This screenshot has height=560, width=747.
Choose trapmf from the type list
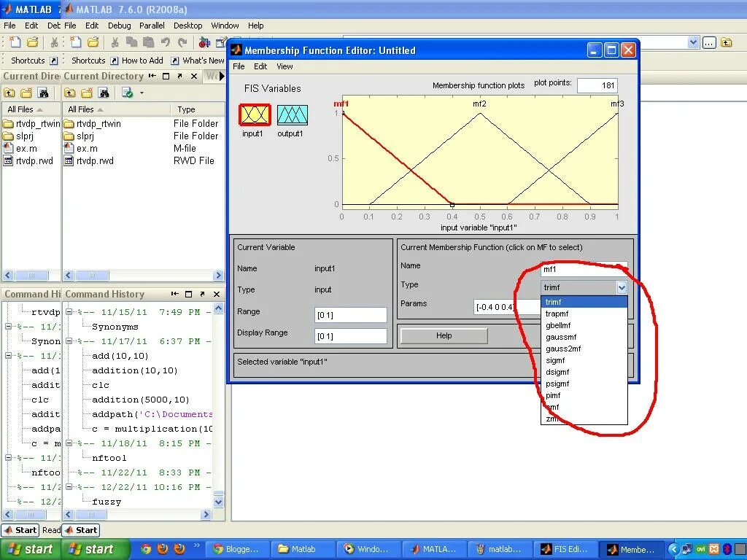pyautogui.click(x=584, y=314)
